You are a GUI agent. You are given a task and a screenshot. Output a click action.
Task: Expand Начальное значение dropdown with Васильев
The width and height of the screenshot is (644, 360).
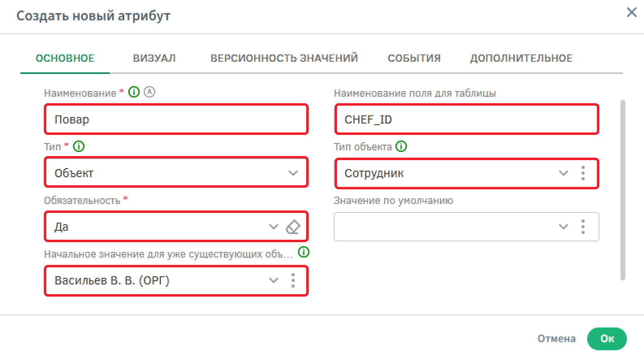pos(274,280)
